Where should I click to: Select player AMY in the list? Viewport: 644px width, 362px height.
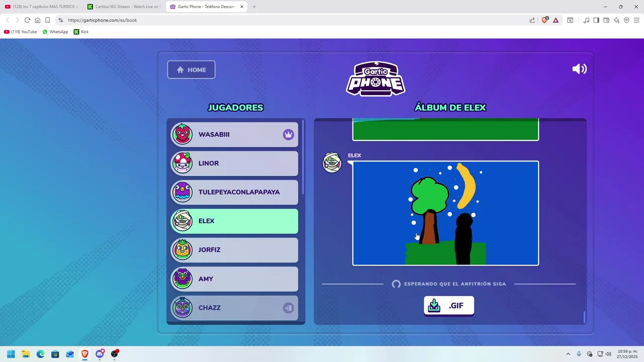(x=234, y=279)
